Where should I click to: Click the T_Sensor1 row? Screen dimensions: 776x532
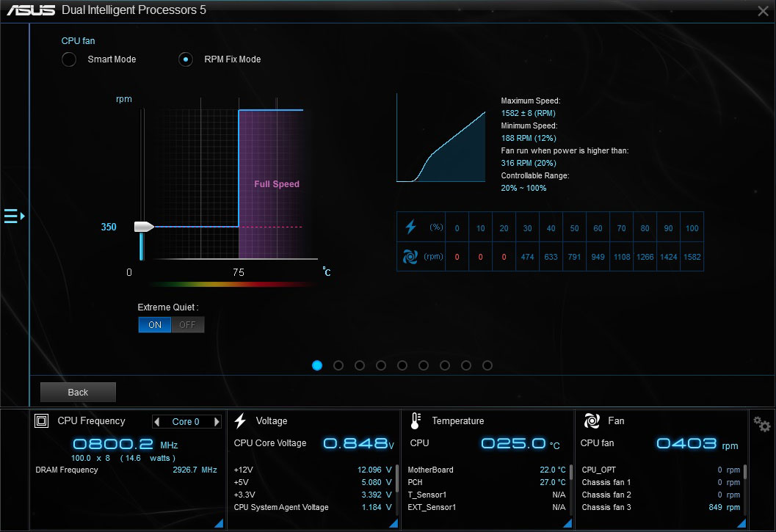click(487, 495)
